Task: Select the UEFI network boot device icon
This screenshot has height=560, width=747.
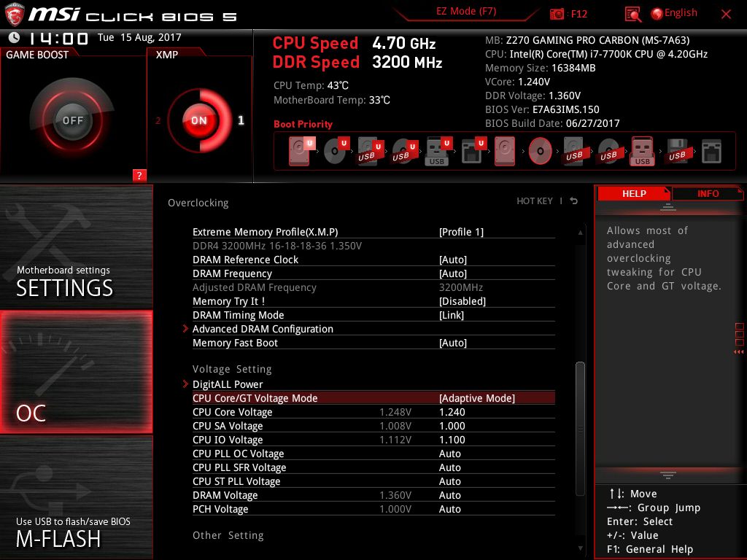Action: (473, 151)
